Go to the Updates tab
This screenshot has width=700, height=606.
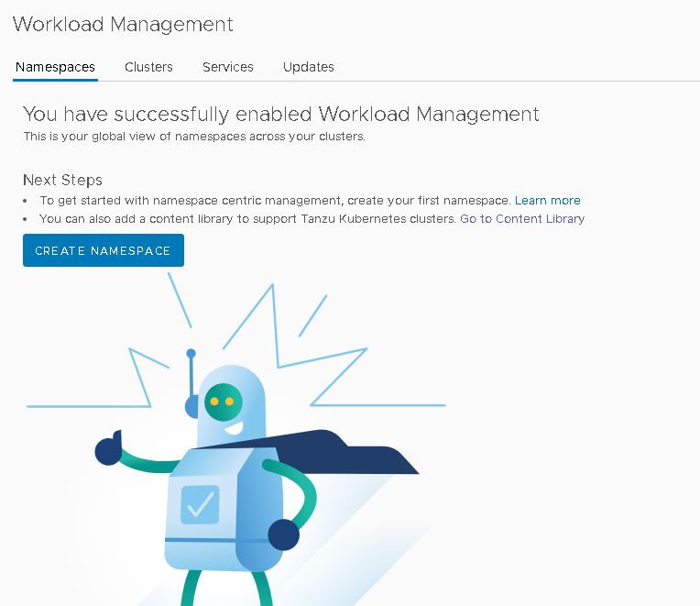[x=308, y=67]
